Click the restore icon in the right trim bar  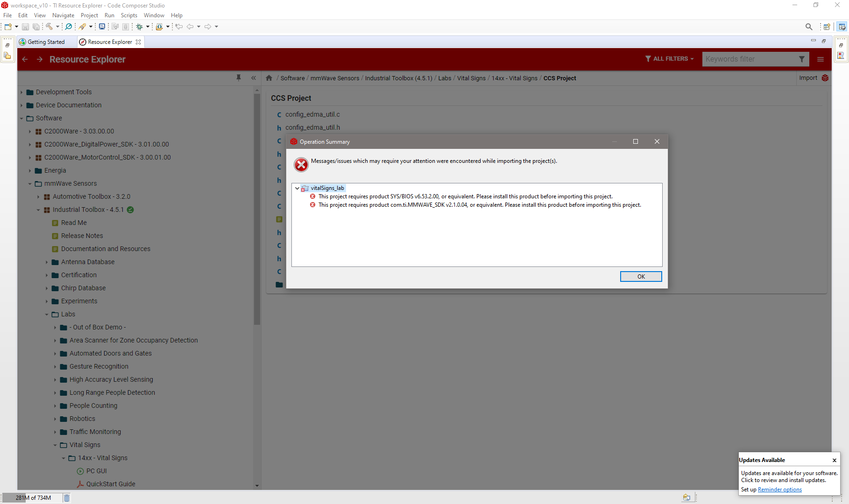coord(841,45)
